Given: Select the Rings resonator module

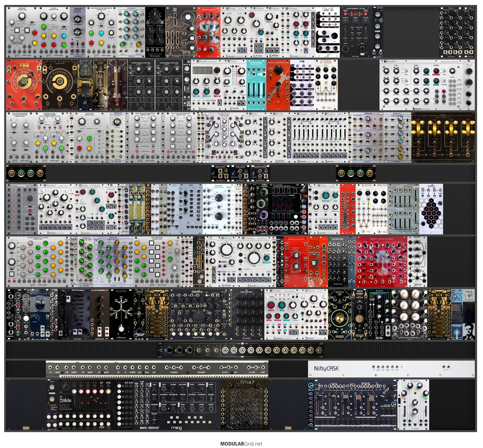Looking at the screenshot, I should click(234, 32).
